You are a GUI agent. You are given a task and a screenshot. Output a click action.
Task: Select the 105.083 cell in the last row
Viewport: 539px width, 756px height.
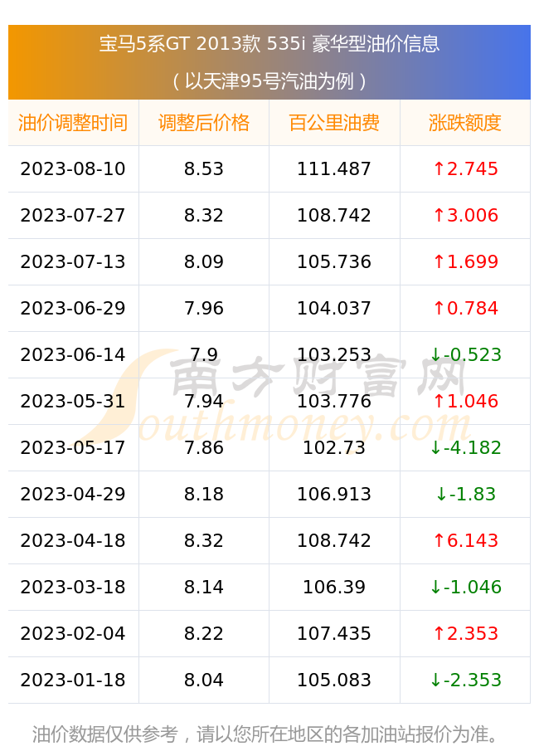tap(334, 680)
